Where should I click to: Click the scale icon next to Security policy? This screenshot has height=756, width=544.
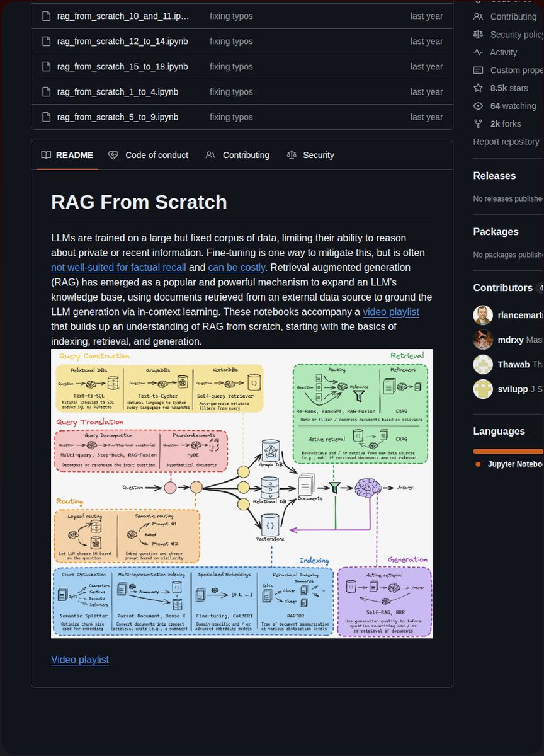[479, 34]
